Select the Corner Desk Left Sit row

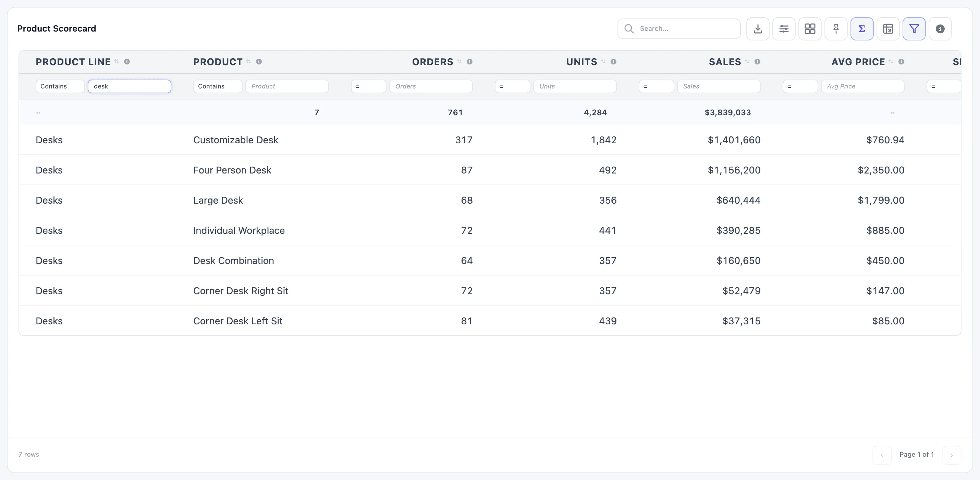click(490, 321)
